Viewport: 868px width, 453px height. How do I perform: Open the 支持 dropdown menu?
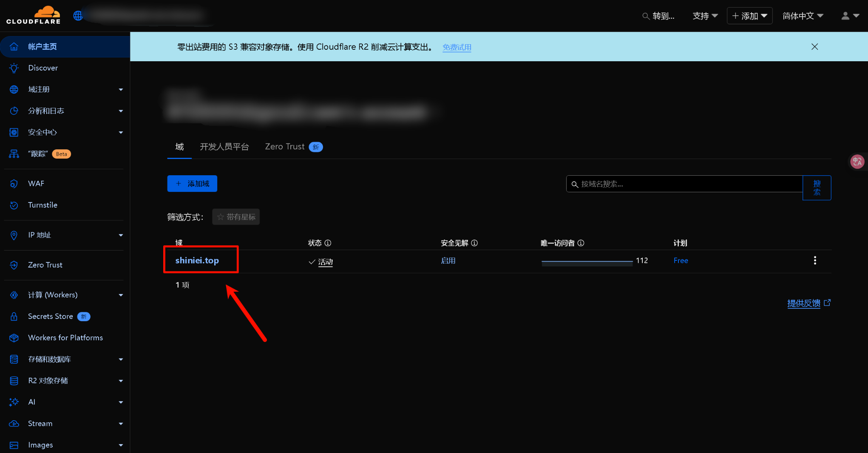coord(705,16)
